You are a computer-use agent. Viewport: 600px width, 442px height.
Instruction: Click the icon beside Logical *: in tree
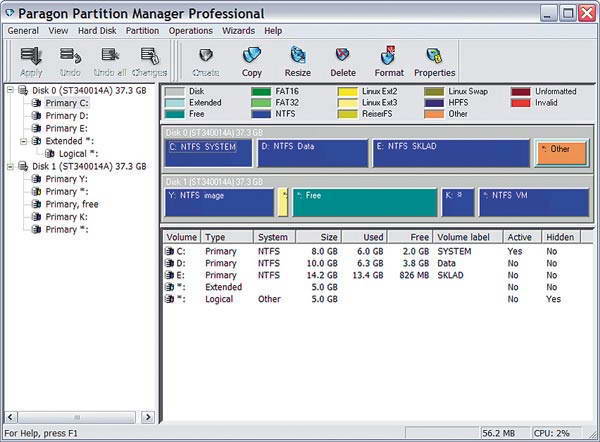[50, 154]
